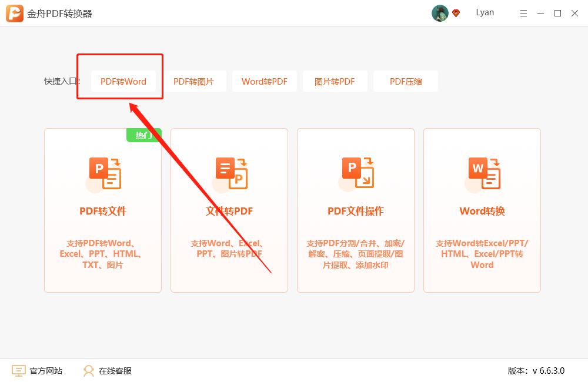The image size is (588, 382).
Task: Click the 支持Word转Excel/PPT description text
Action: (x=482, y=254)
